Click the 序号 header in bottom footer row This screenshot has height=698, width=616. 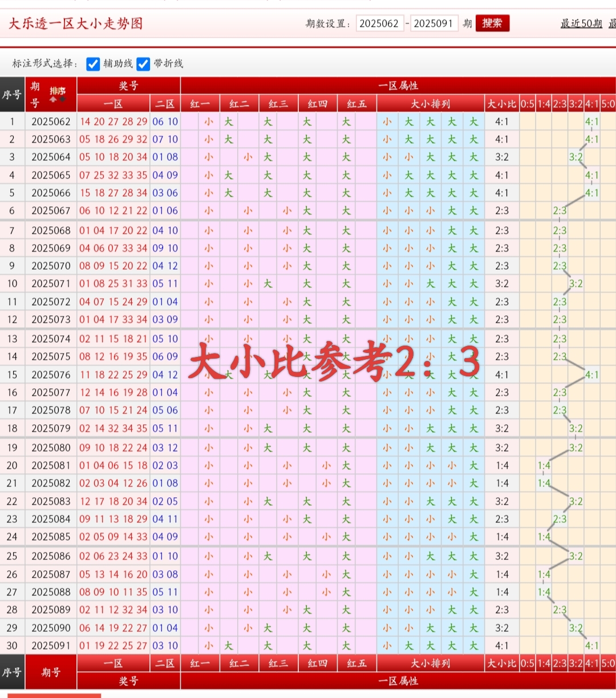(x=12, y=672)
